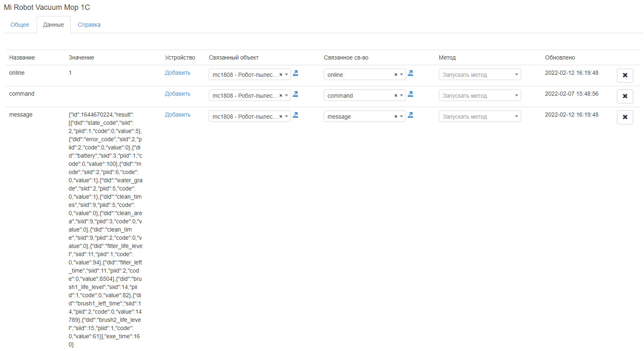This screenshot has height=351, width=644.
Task: Expand the linked object dropdown for message
Action: pos(286,117)
